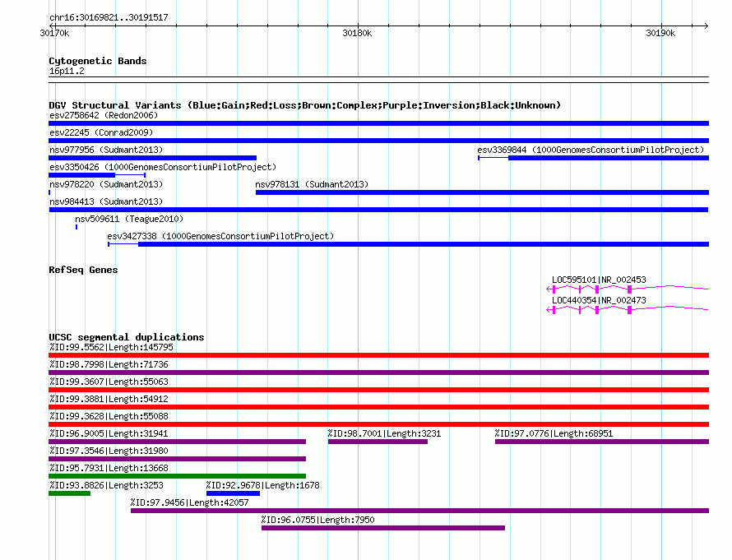Click label %ID:98.7998|Length:71736

point(109,364)
